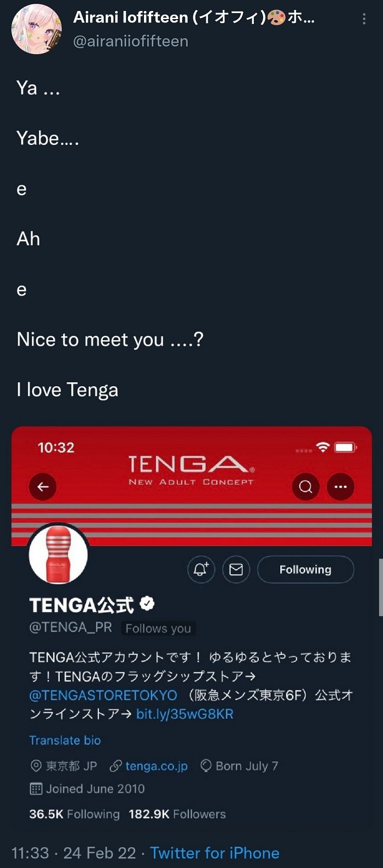This screenshot has width=383, height=868.
Task: Open the tweet options three-dot menu
Action: coord(364,19)
